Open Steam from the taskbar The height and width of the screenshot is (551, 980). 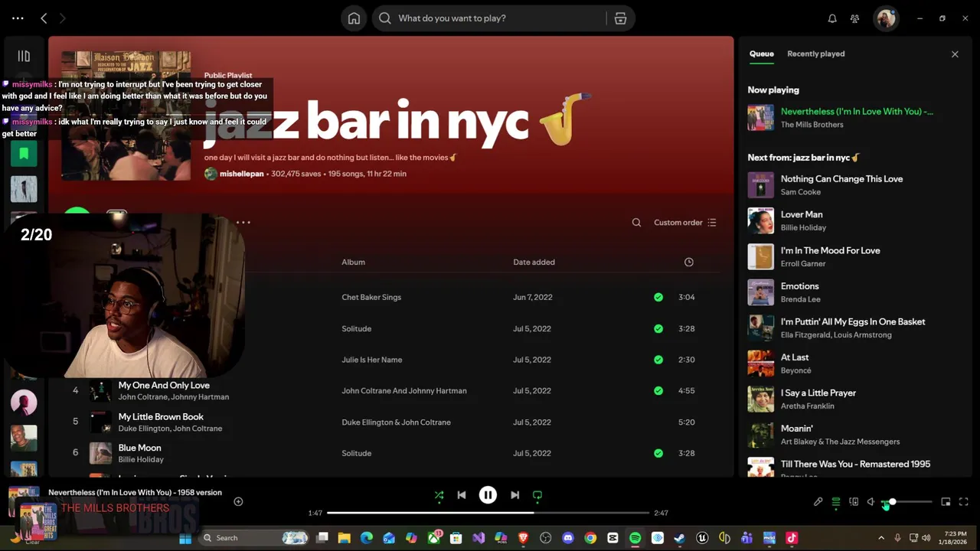(679, 538)
